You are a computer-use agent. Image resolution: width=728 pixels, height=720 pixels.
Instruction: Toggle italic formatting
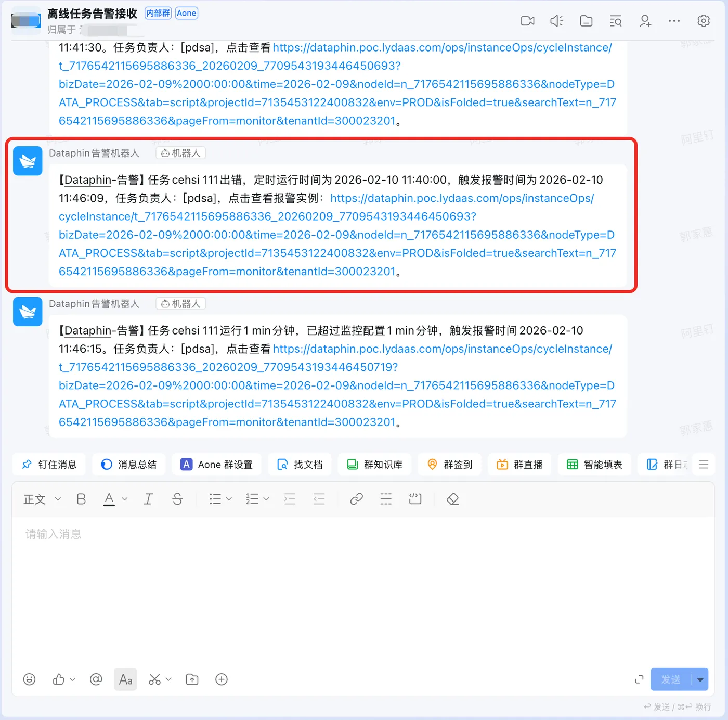(148, 499)
